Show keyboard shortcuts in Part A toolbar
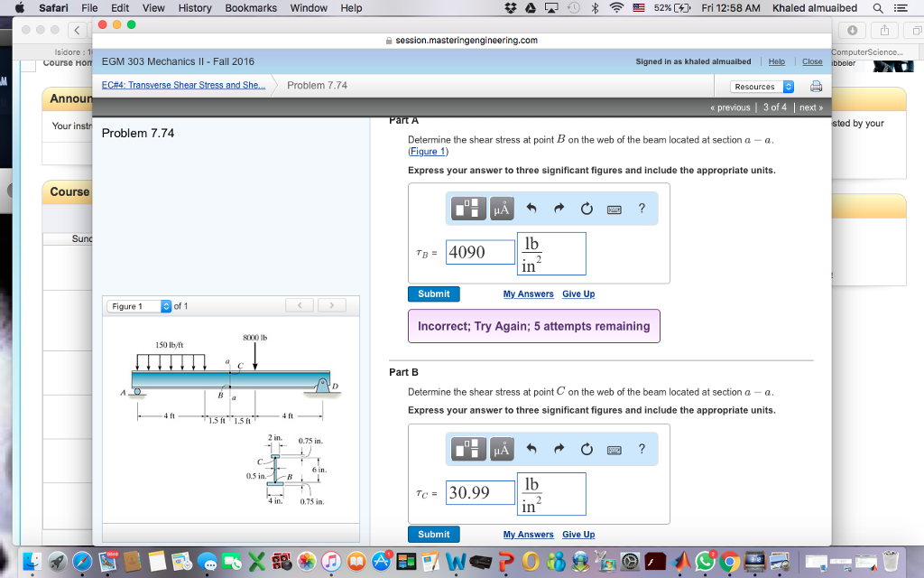This screenshot has height=578, width=924. tap(614, 210)
